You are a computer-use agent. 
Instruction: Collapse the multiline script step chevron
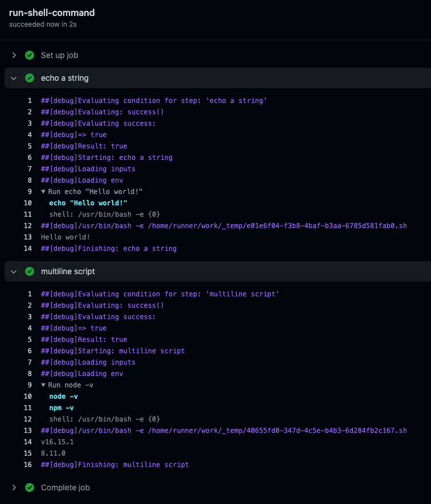click(x=14, y=271)
